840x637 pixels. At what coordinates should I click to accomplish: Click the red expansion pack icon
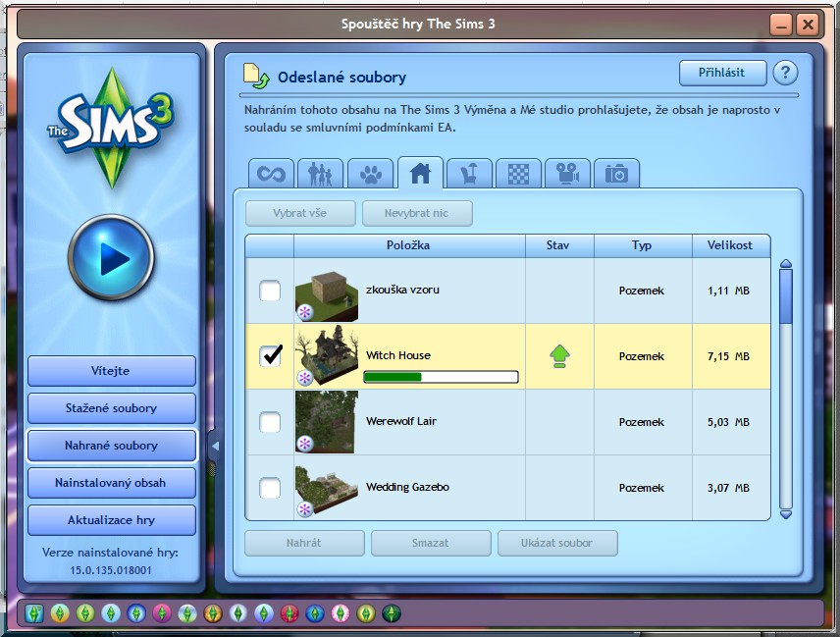[x=289, y=613]
